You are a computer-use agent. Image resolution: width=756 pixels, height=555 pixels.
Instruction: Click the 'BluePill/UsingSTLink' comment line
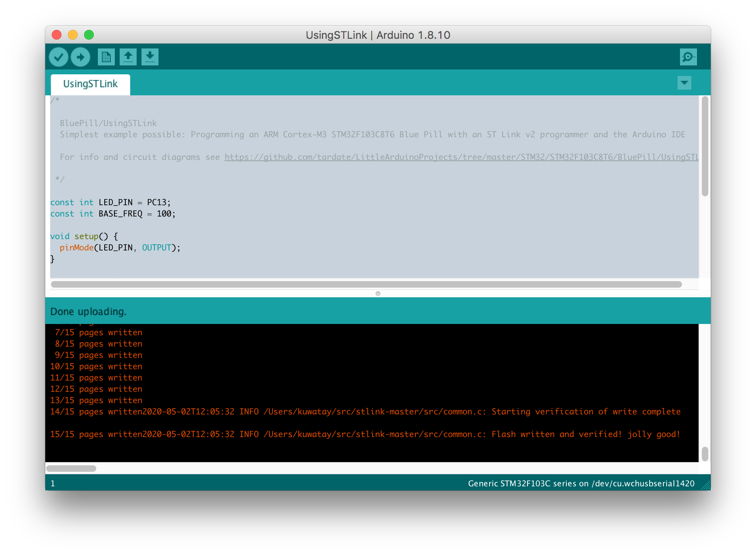click(108, 123)
